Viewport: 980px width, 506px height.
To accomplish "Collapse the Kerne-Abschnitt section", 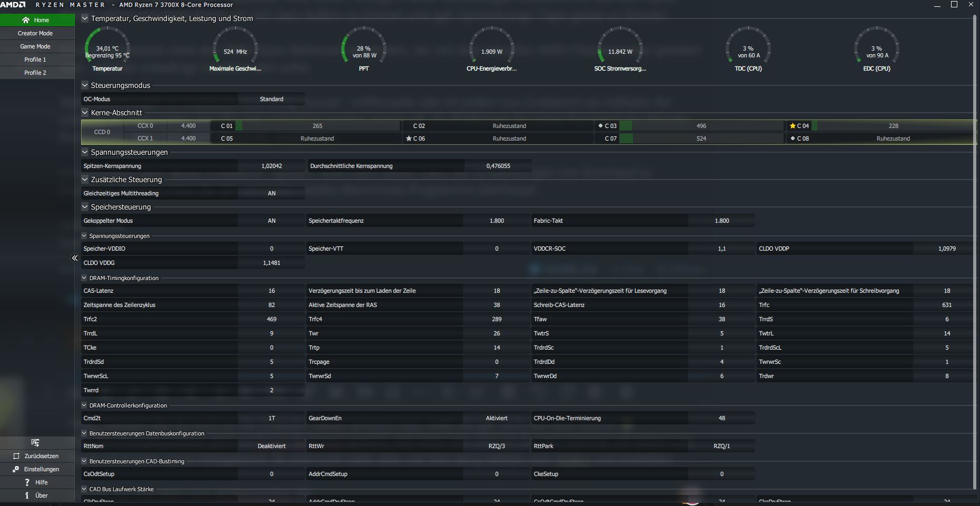I will click(85, 113).
